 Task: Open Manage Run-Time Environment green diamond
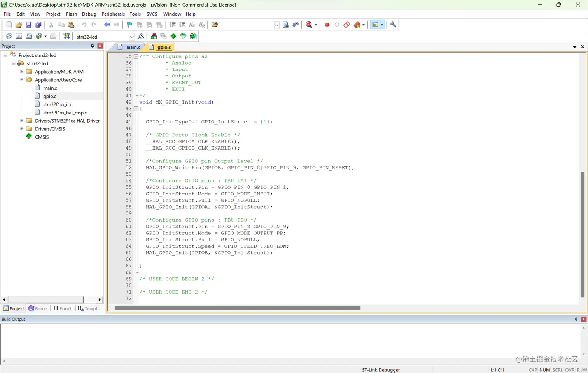tap(173, 36)
